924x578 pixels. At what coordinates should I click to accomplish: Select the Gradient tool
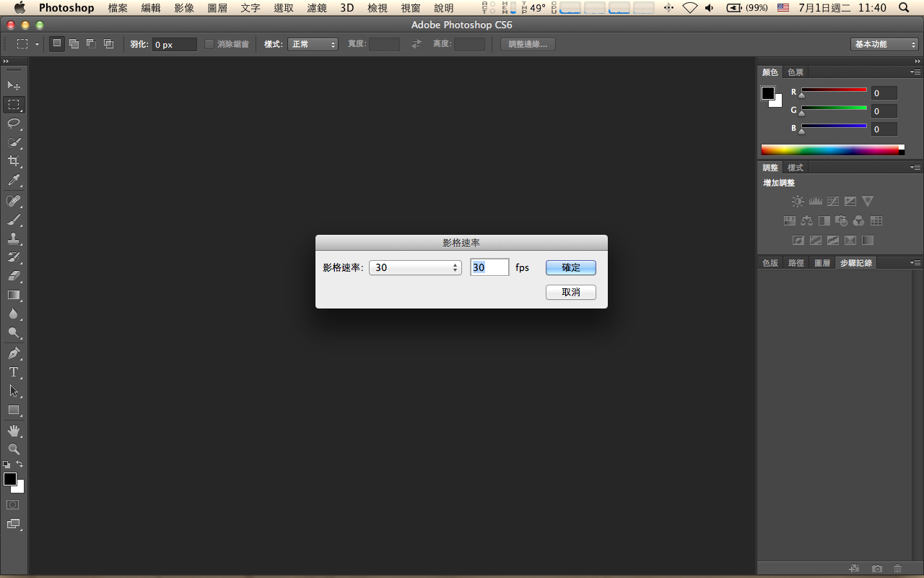(14, 295)
